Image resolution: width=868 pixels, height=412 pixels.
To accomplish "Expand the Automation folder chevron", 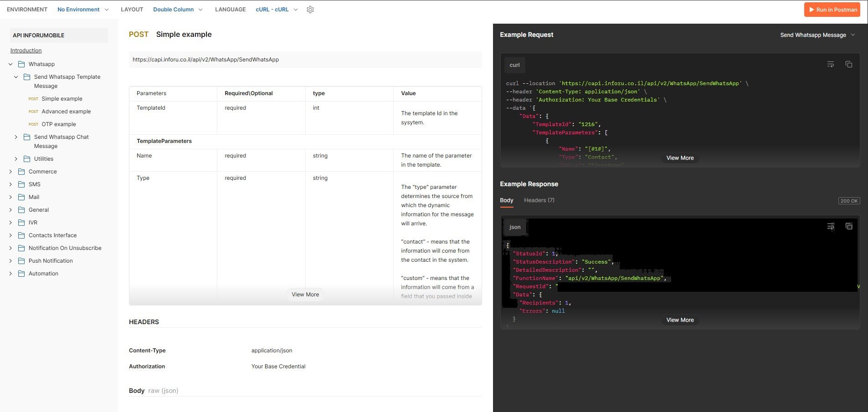I will coord(10,274).
